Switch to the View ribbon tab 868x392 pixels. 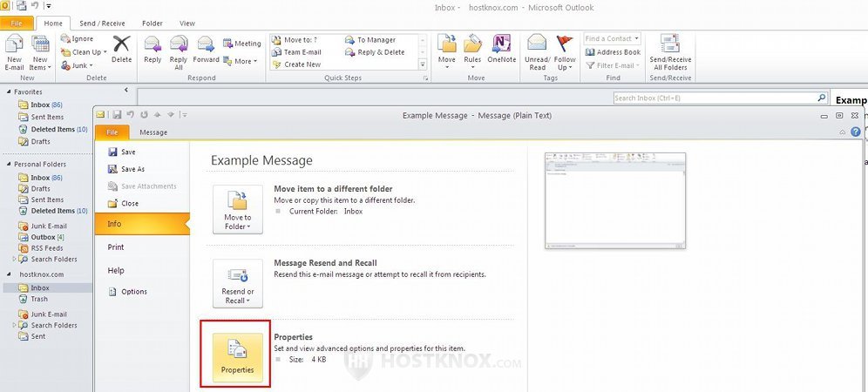coord(187,24)
